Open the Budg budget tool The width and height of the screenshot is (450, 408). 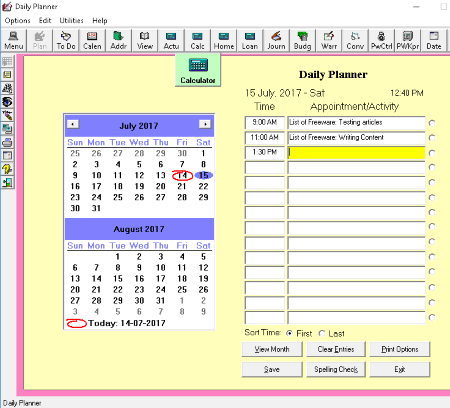(302, 41)
